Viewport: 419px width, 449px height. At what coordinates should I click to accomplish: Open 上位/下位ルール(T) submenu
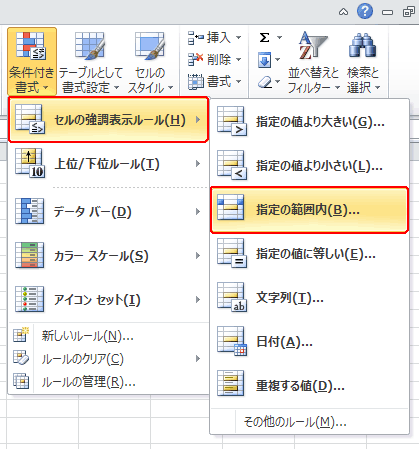pos(108,164)
